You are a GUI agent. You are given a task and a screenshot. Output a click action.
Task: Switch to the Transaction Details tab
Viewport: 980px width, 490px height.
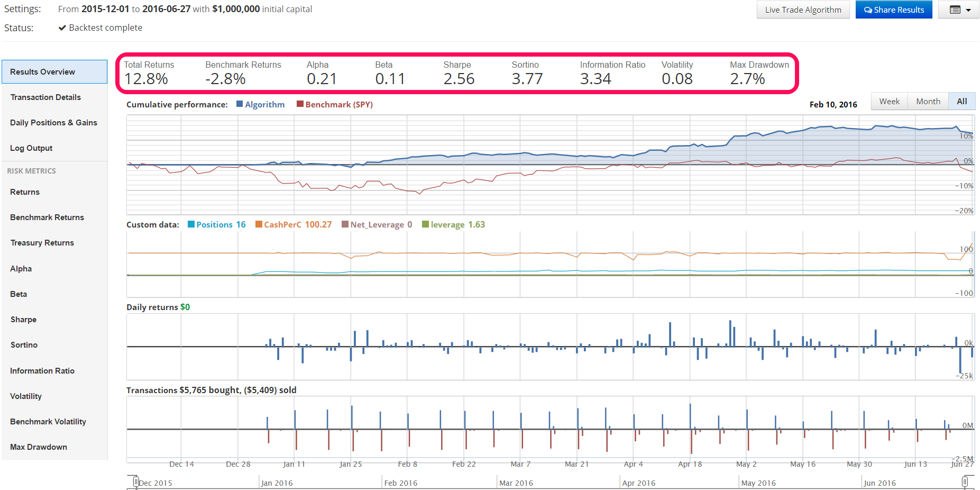(45, 97)
